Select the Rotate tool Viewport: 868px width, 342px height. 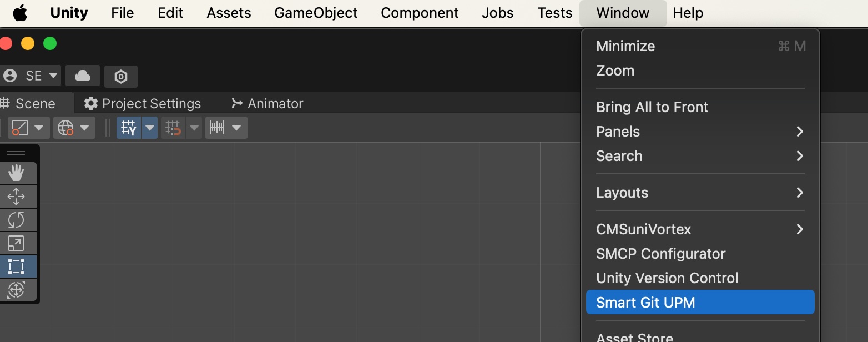(16, 220)
